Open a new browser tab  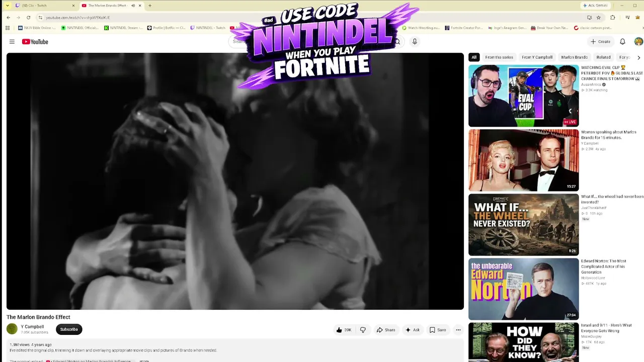[x=149, y=6]
